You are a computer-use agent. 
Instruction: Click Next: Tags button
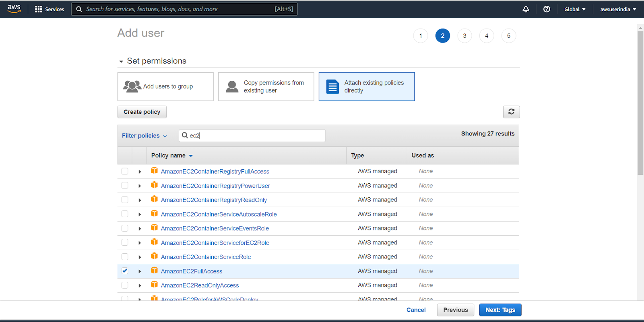(x=500, y=310)
